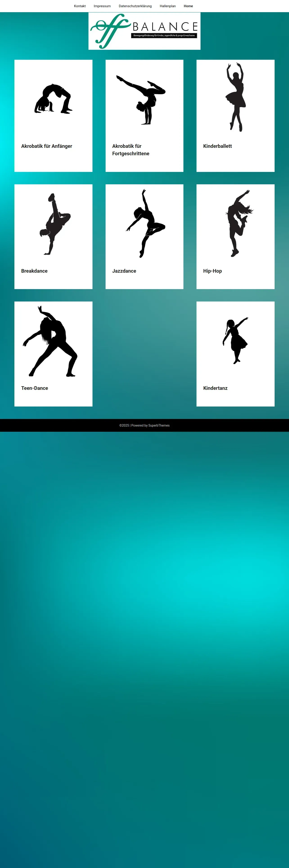
Task: Click the off Balance logo banner
Action: point(144,31)
